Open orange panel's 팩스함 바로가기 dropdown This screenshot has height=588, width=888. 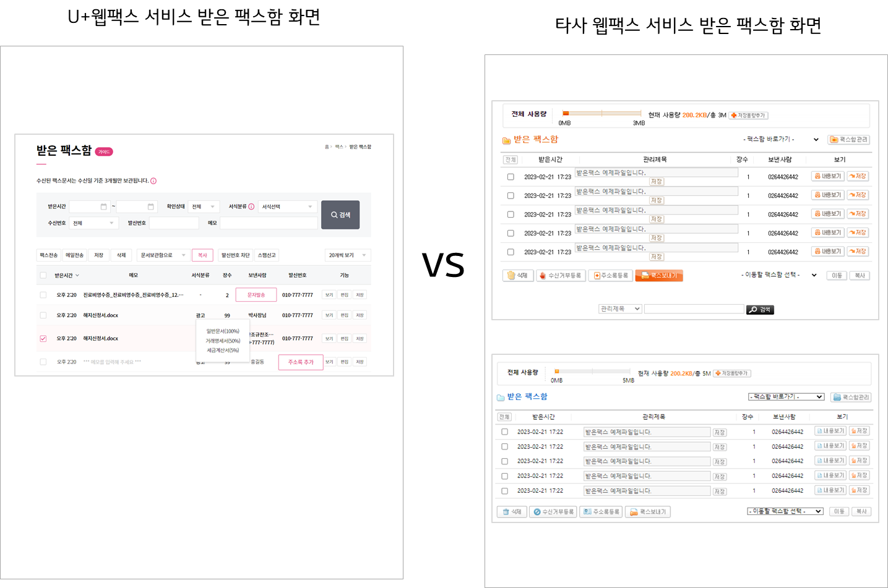click(x=780, y=140)
